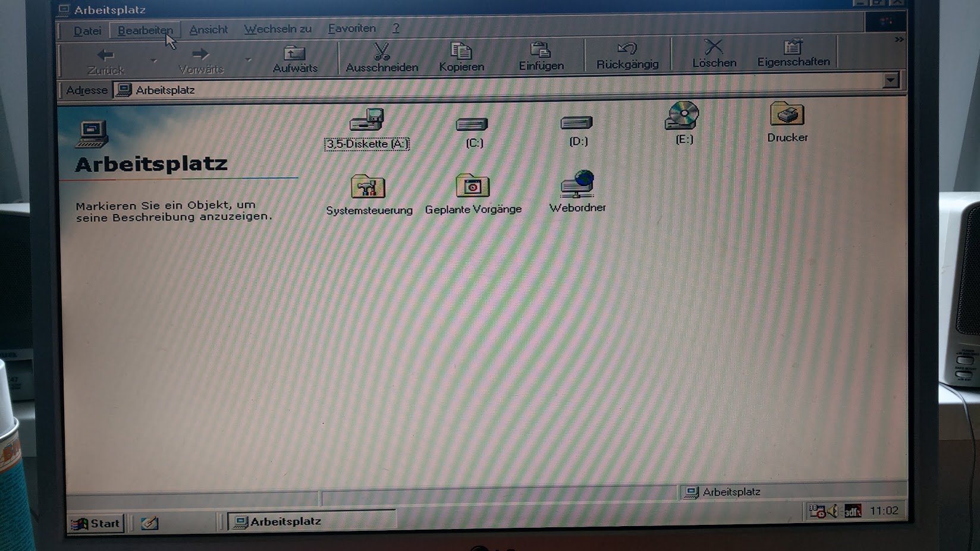
Task: Click the Zurück back arrow button
Action: coord(106,61)
